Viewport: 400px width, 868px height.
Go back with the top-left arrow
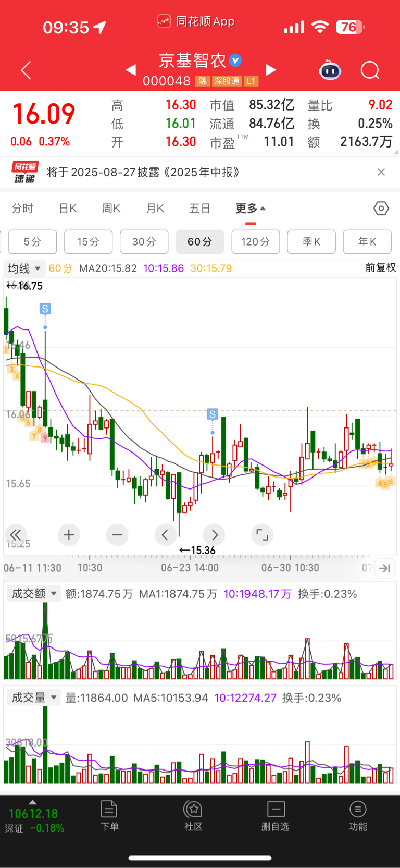point(26,70)
